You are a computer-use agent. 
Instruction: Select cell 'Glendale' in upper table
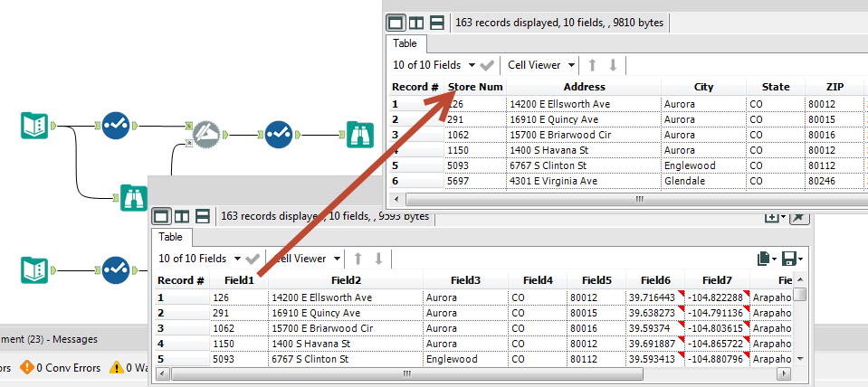tap(703, 181)
